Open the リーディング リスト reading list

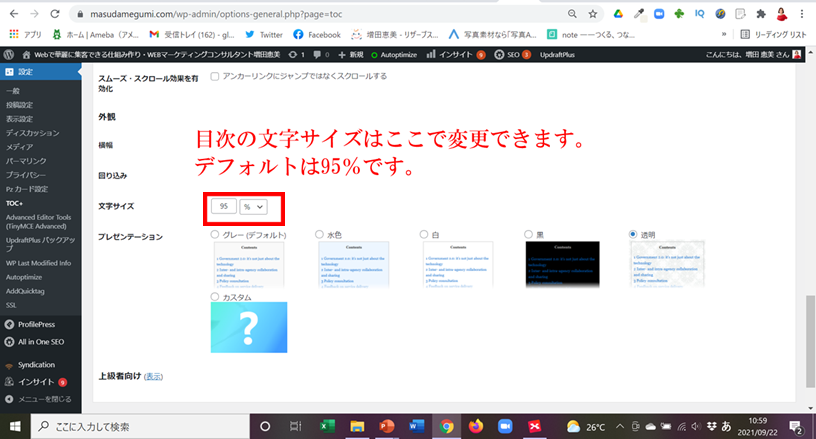pos(773,34)
